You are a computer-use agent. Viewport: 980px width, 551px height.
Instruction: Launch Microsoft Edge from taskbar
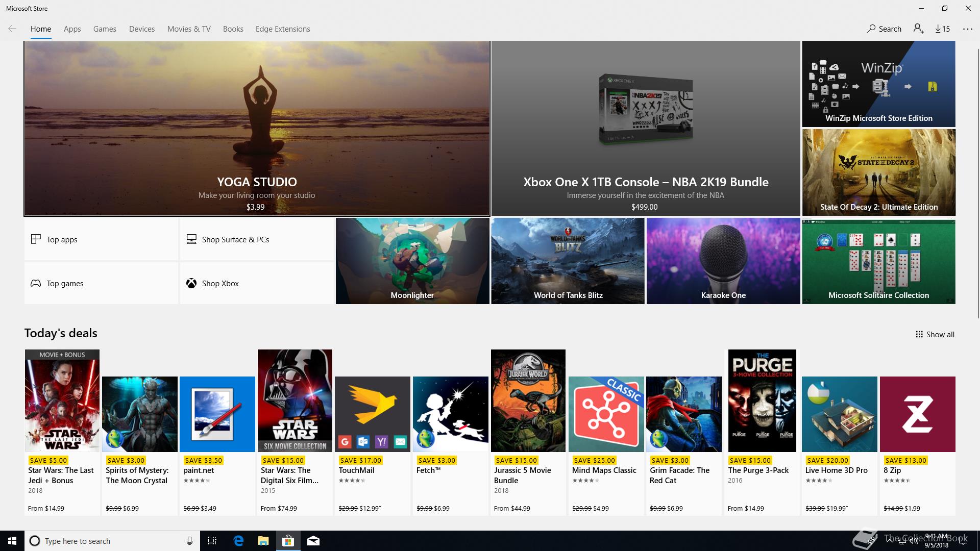pos(238,541)
